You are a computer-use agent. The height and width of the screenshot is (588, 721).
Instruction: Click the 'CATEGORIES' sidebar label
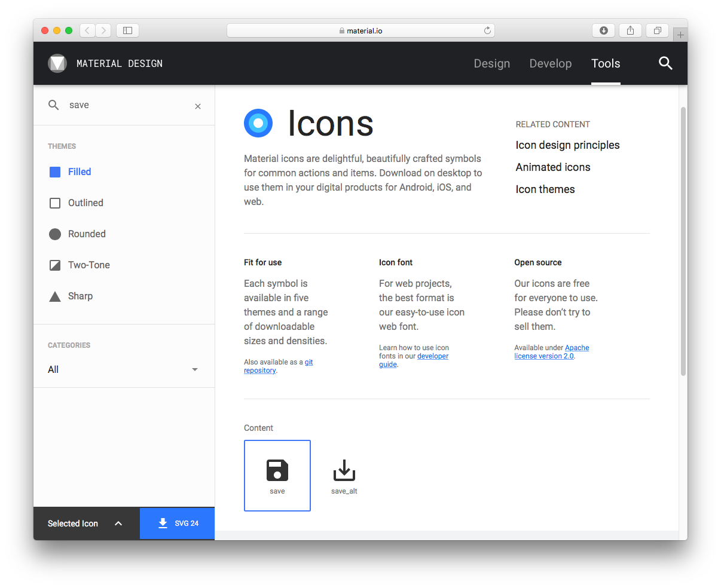pyautogui.click(x=69, y=345)
